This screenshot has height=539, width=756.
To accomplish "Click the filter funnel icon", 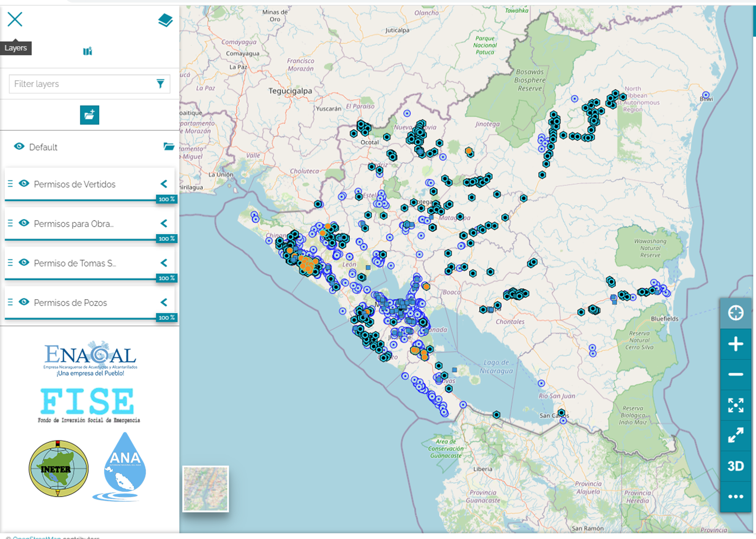I will pos(160,84).
